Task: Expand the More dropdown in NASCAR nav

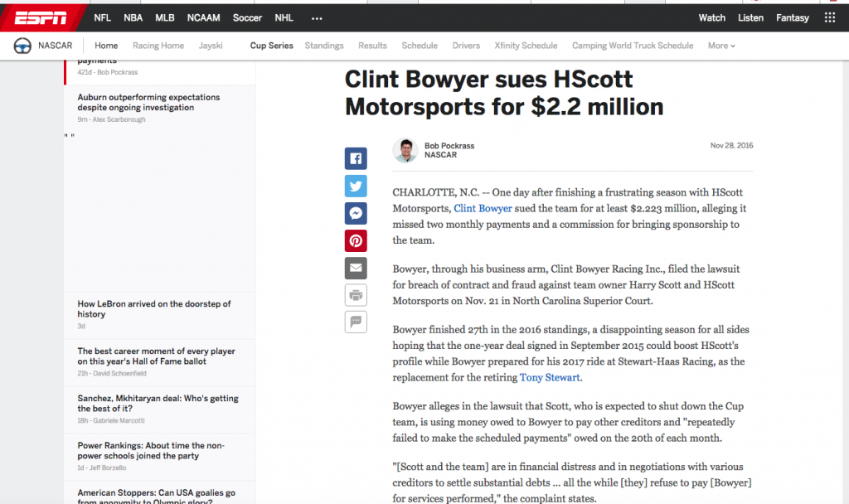Action: pyautogui.click(x=721, y=46)
